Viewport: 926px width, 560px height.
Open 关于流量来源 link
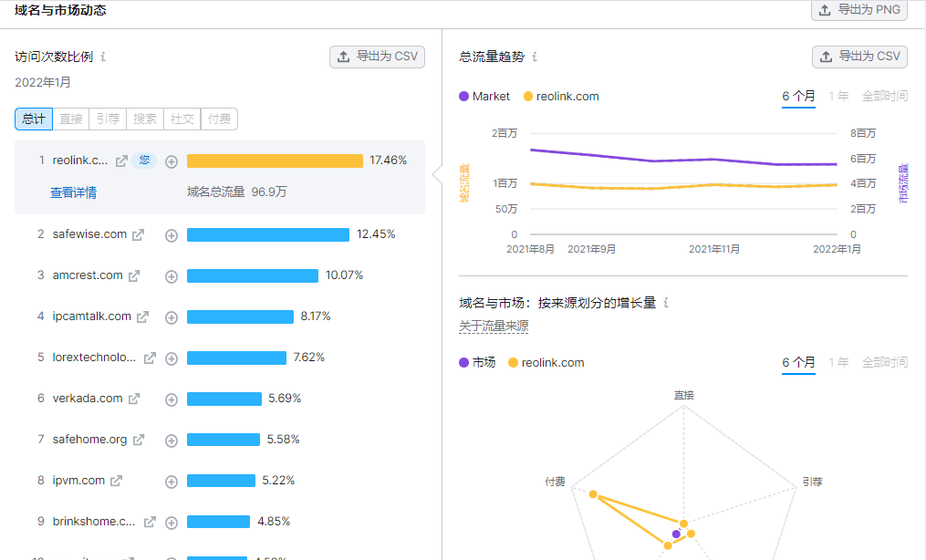pos(494,326)
